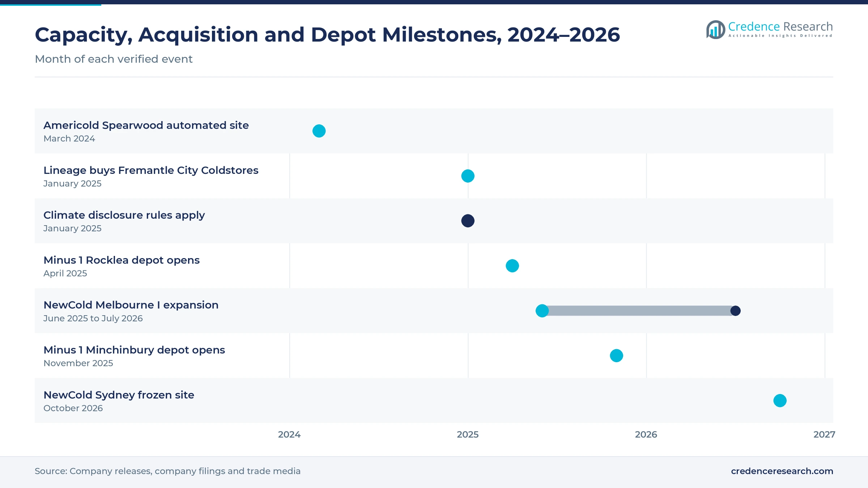Click the NewCold Melbourne July 2026 end marker

pyautogui.click(x=735, y=311)
